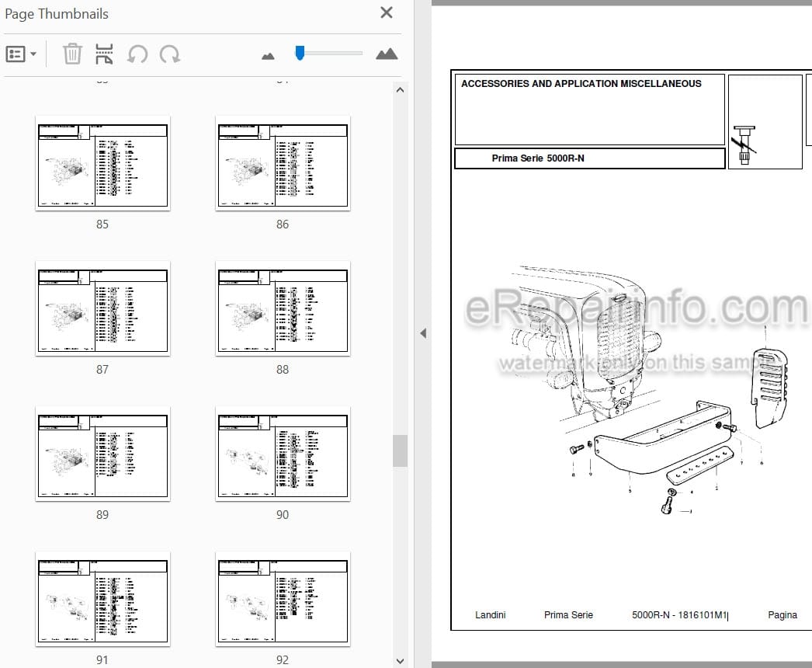This screenshot has height=668, width=812.
Task: Open the thumbnail options menu icon
Action: click(16, 54)
